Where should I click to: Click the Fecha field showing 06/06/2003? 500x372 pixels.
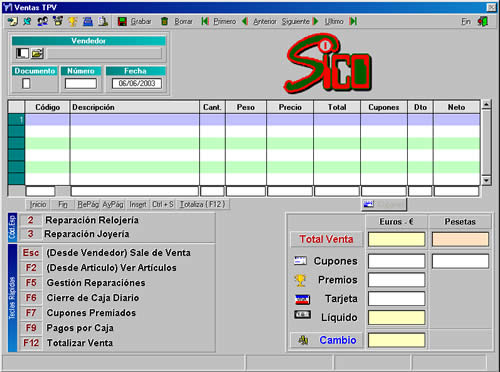pos(137,83)
